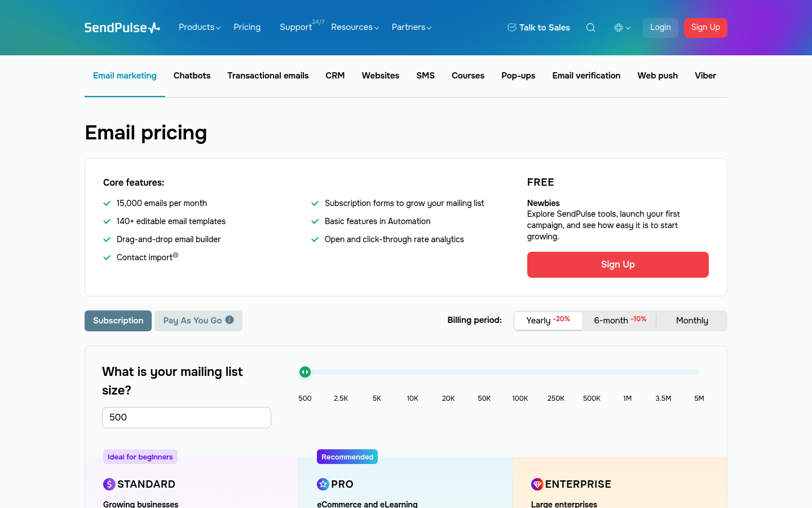The height and width of the screenshot is (508, 812).
Task: Select the Subscription pricing toggle
Action: point(118,321)
